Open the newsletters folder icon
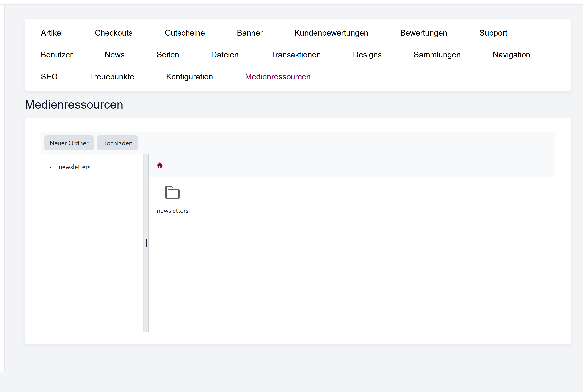The height and width of the screenshot is (392, 583). click(x=172, y=192)
